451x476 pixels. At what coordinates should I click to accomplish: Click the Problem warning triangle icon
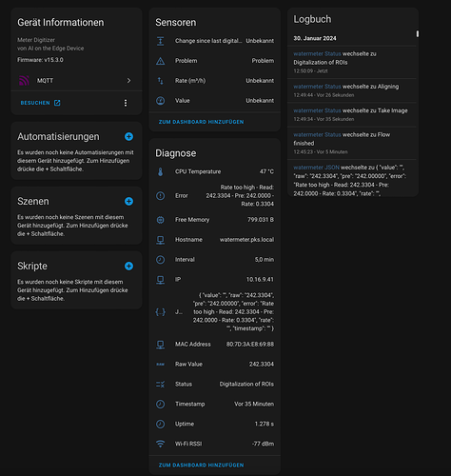161,61
